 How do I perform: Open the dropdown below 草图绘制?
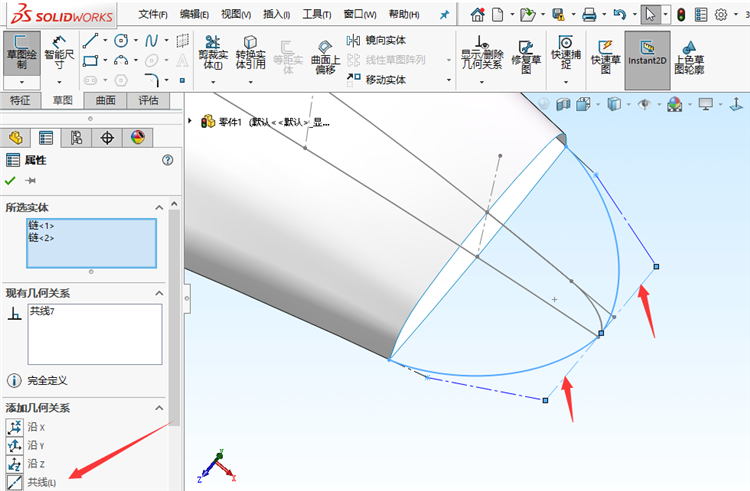(x=22, y=82)
